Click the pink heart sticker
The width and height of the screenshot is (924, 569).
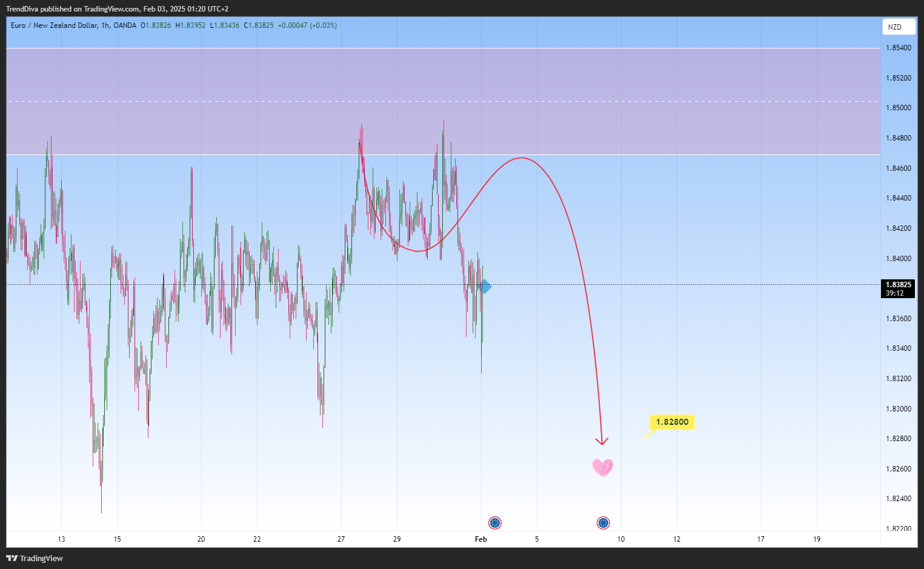click(603, 467)
